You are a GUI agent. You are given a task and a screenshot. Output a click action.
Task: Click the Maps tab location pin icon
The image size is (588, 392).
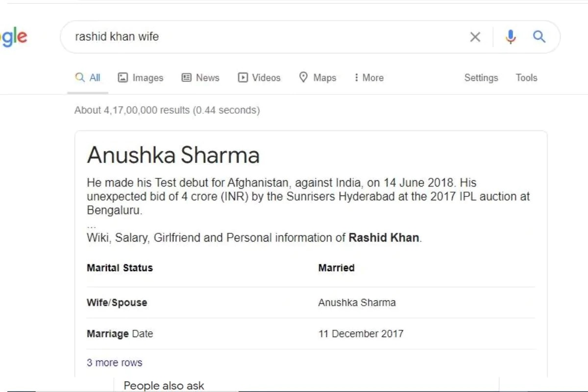(303, 77)
